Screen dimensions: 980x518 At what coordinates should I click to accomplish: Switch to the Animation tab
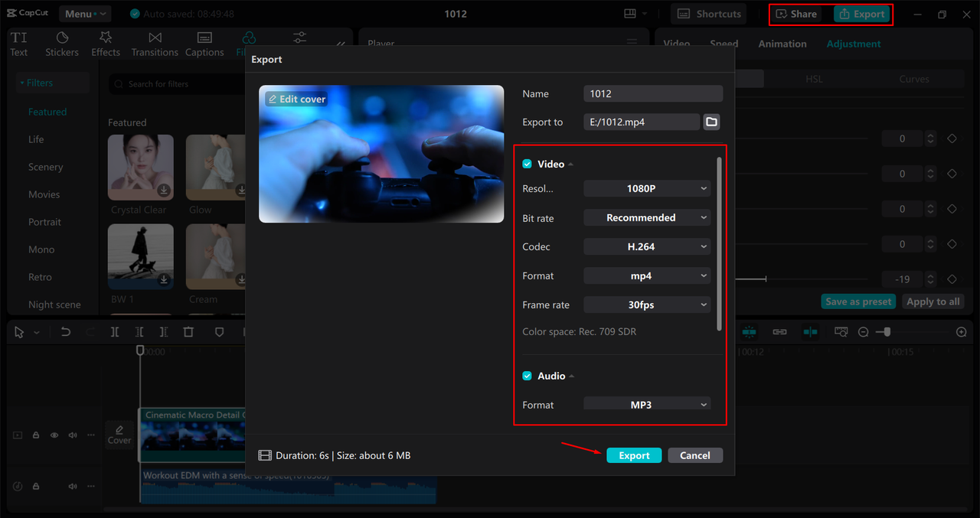782,44
